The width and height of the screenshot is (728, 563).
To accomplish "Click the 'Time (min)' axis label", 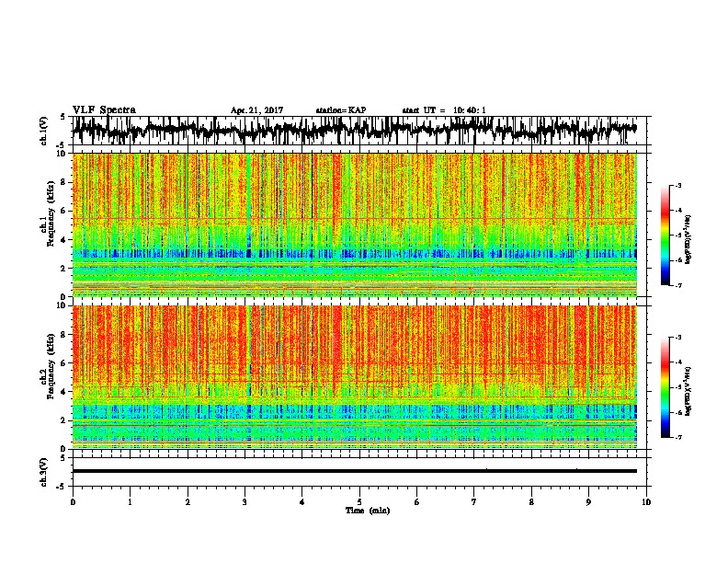I will (x=368, y=511).
